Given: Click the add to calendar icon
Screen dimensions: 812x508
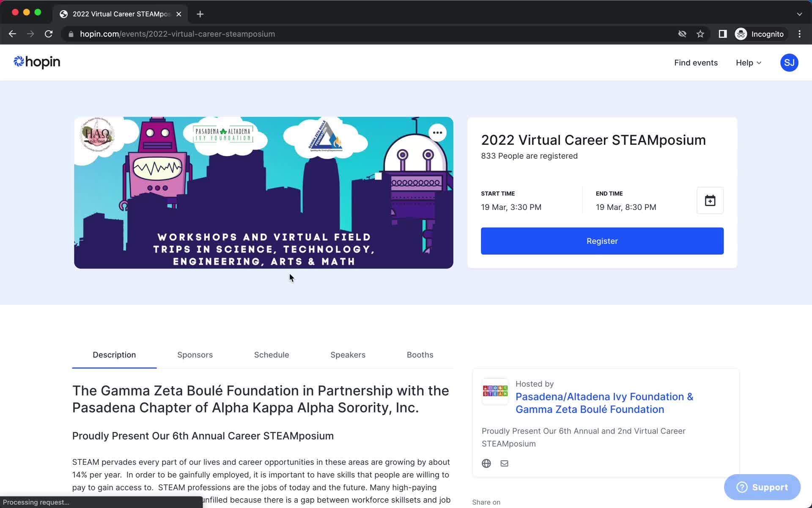Looking at the screenshot, I should click(710, 200).
